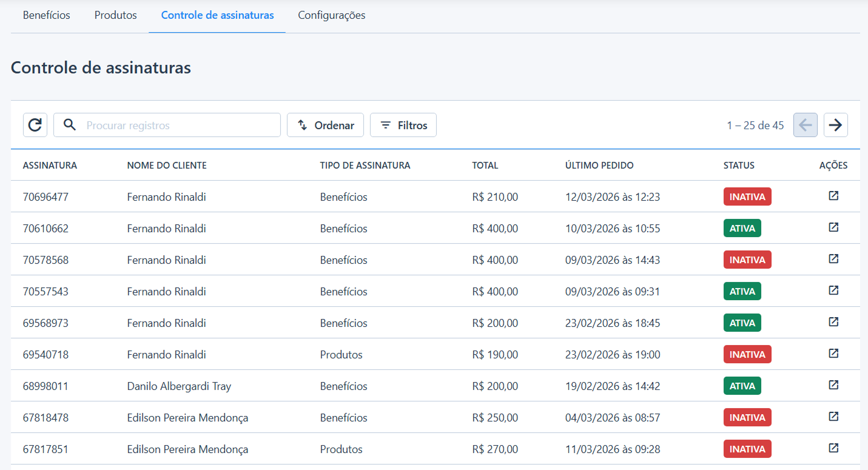Click ATIVA badge for subscription 70557543
The height and width of the screenshot is (470, 868).
742,291
